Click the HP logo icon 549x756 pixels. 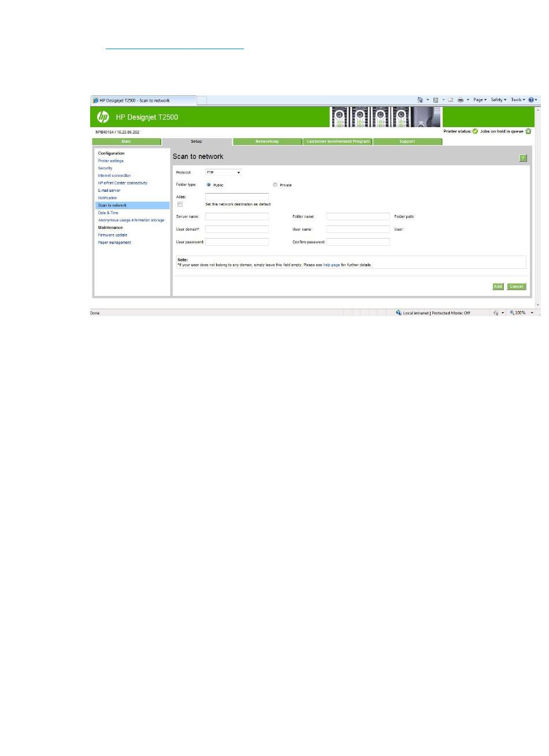coord(103,117)
